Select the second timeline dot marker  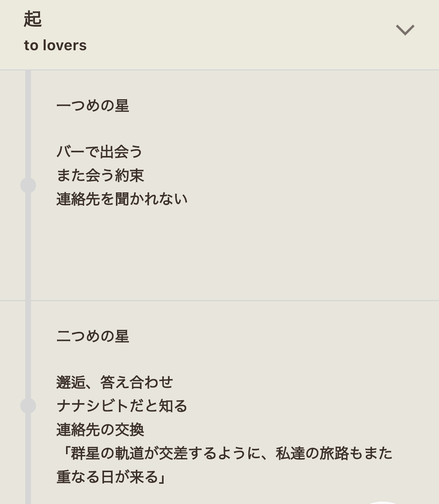[x=28, y=406]
